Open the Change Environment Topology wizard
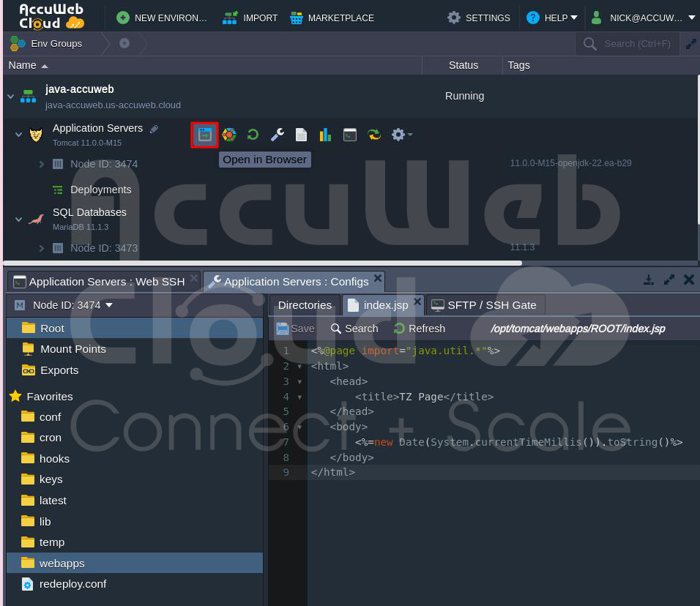Screen dimensions: 700x606 (228, 135)
